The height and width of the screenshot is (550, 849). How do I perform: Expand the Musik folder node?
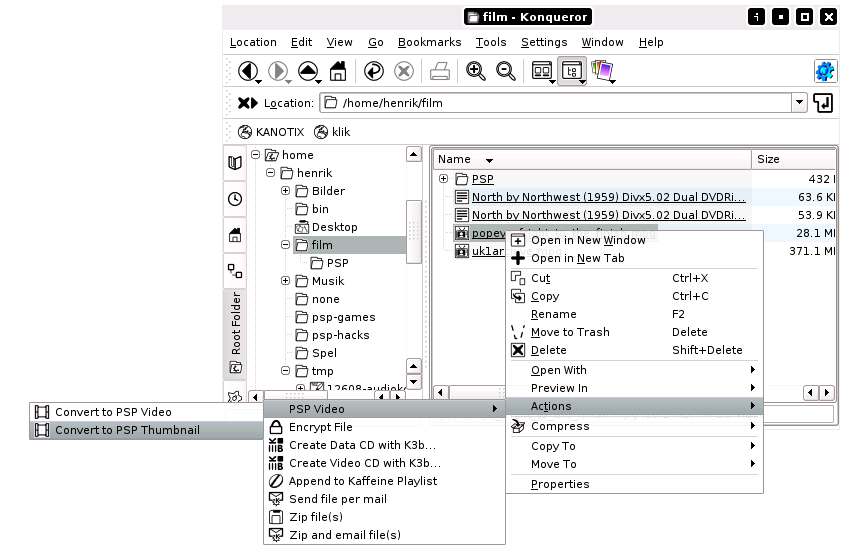pyautogui.click(x=285, y=280)
